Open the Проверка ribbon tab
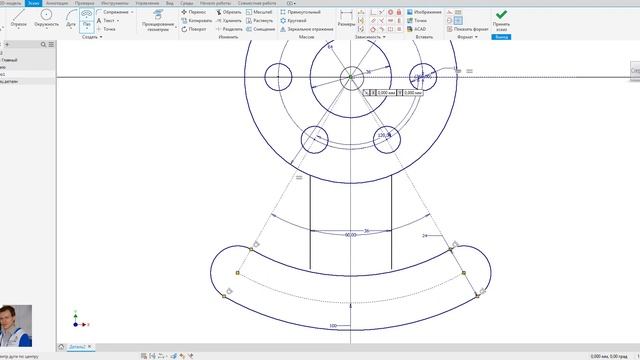Image resolution: width=640 pixels, height=360 pixels. pos(84,3)
